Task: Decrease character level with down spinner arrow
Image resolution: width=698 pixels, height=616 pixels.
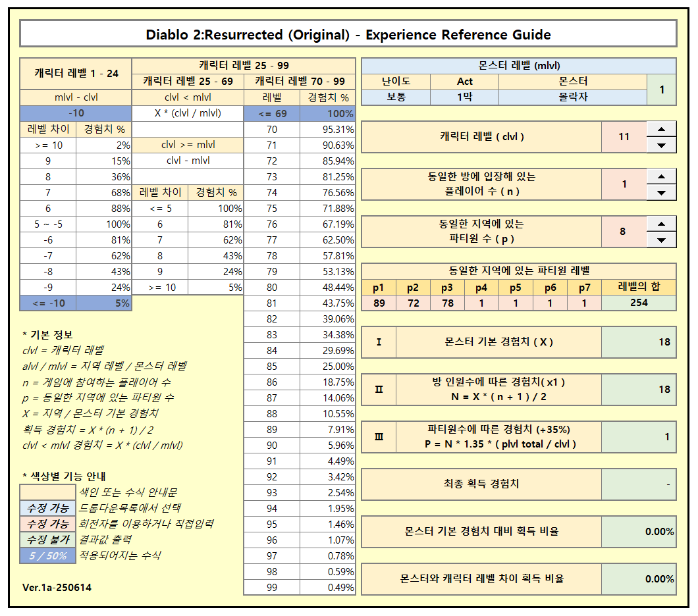Action: coord(661,145)
